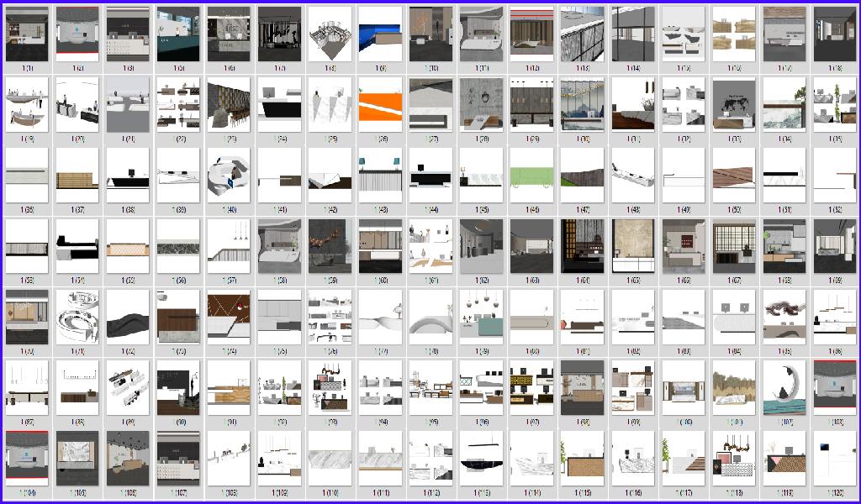
Task: Open the hanging pendant lights thumbnail 1 (57)
Action: click(x=229, y=246)
